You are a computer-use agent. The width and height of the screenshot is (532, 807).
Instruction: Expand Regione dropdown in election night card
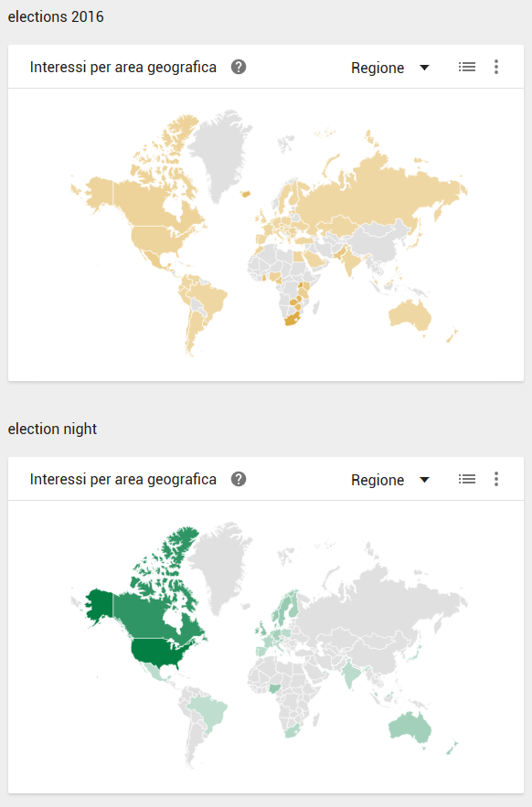[389, 480]
